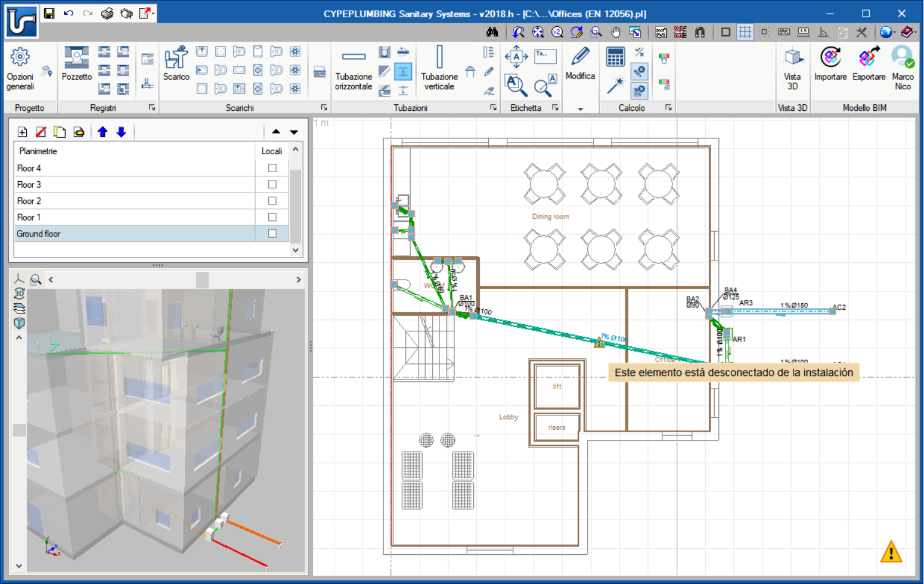
Task: Tick Locali checkbox for Floor 1
Action: pyautogui.click(x=272, y=218)
